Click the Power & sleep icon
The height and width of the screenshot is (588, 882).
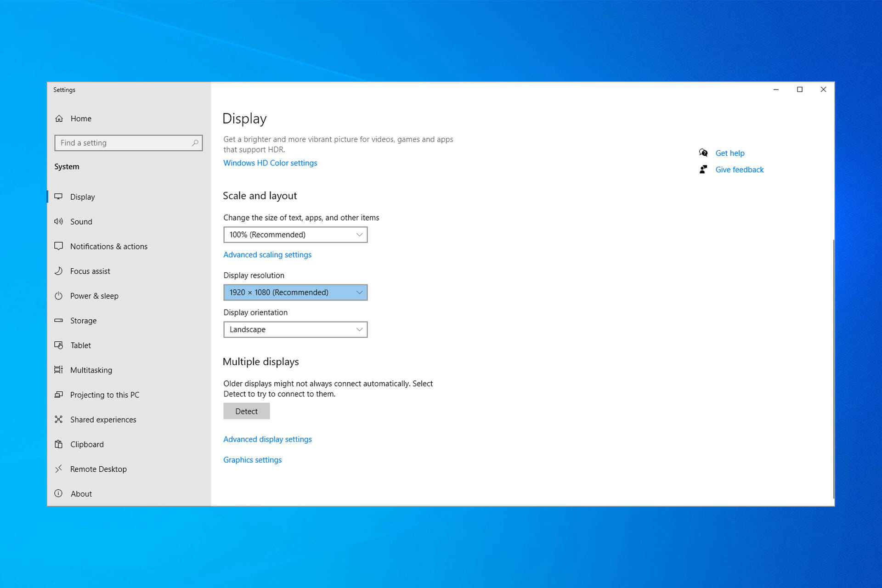click(58, 296)
